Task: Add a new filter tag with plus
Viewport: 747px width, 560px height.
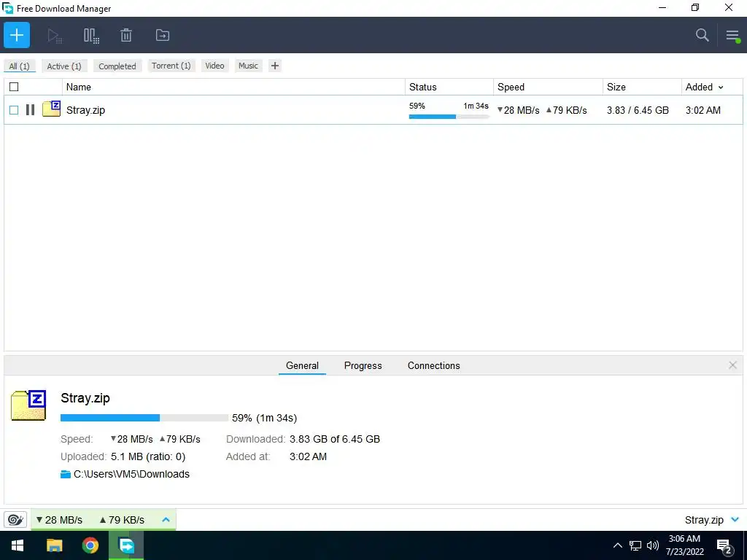Action: (275, 66)
